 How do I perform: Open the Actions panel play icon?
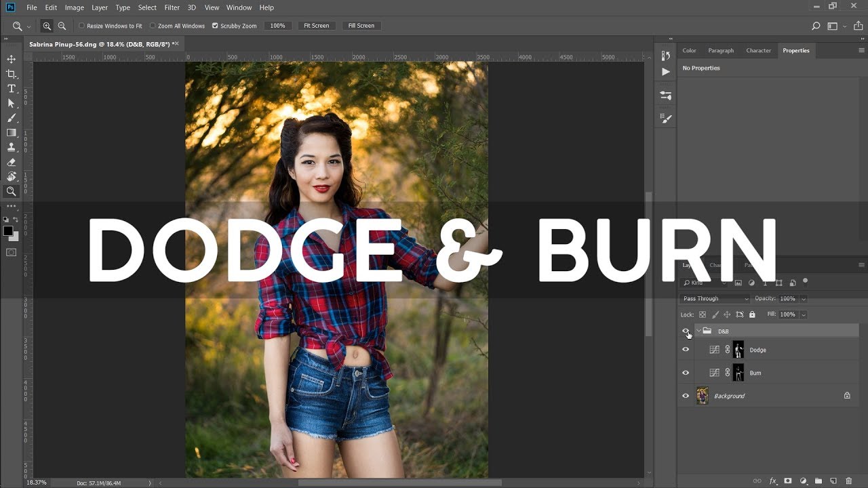[x=666, y=72]
